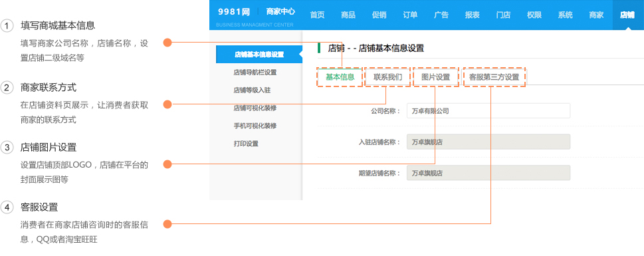Open the 权限 navigation item

pos(534,15)
